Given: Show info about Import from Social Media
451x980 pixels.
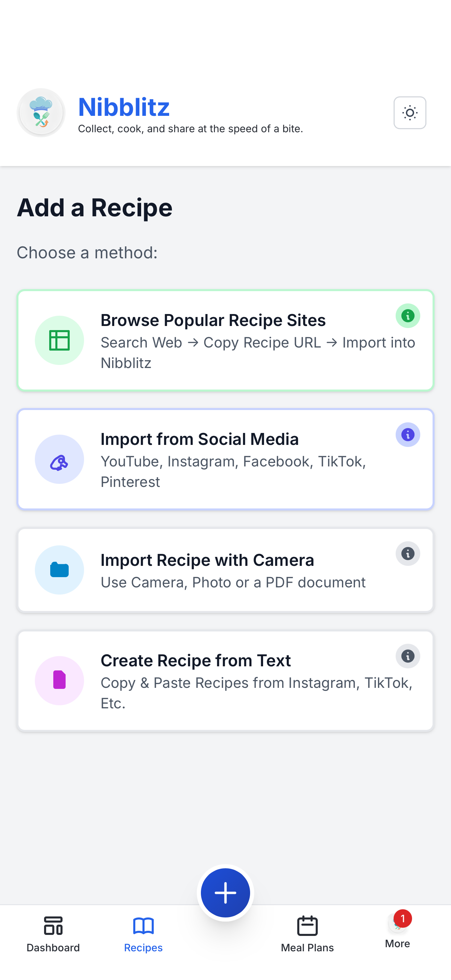Looking at the screenshot, I should pos(408,434).
